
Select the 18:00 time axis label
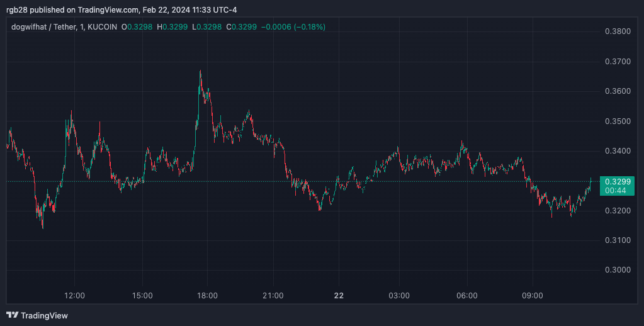pyautogui.click(x=207, y=295)
